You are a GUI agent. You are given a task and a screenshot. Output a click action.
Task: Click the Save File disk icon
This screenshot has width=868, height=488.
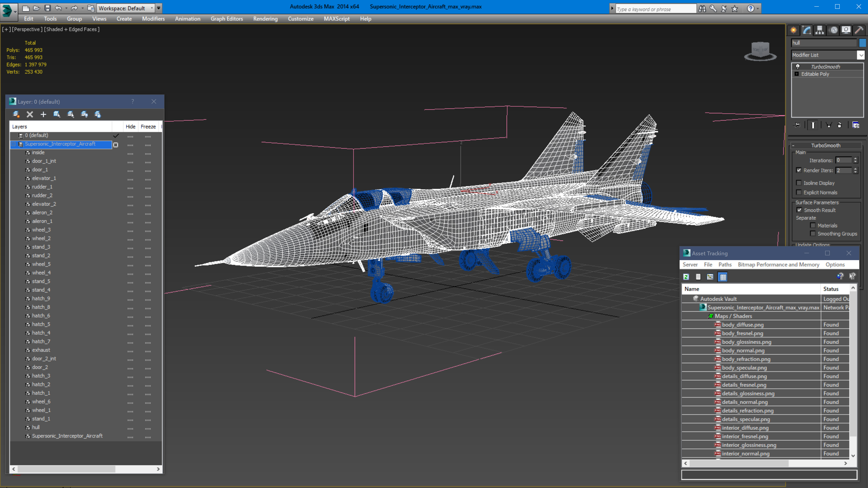tap(48, 8)
